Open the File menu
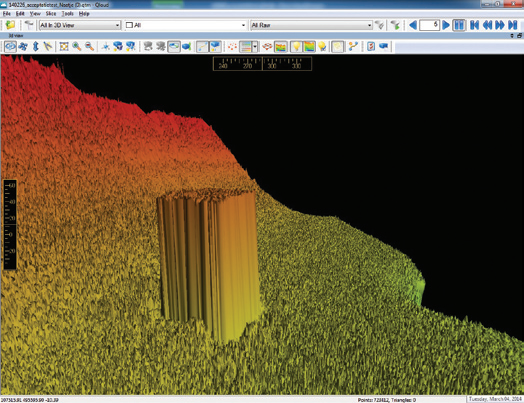Image resolution: width=524 pixels, height=403 pixels. coord(7,14)
